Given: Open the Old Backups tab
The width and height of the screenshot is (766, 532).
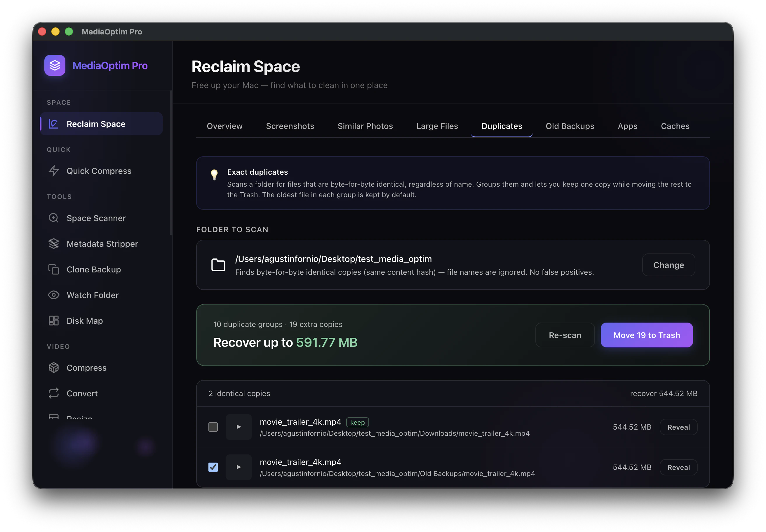Looking at the screenshot, I should [570, 126].
